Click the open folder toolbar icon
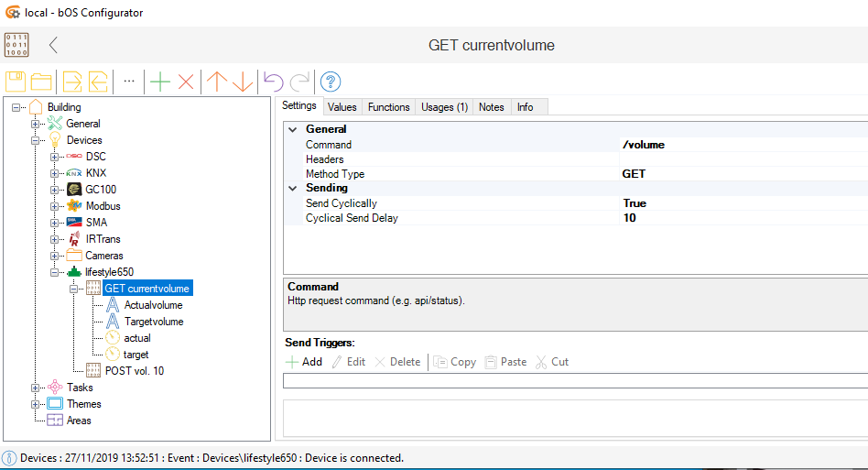Image resolution: width=868 pixels, height=470 pixels. coord(41,82)
